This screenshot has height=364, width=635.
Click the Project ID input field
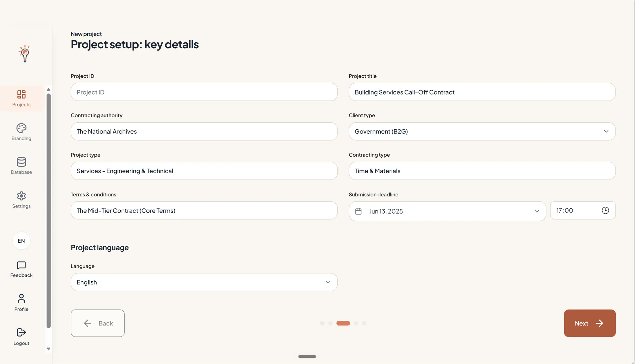(204, 92)
